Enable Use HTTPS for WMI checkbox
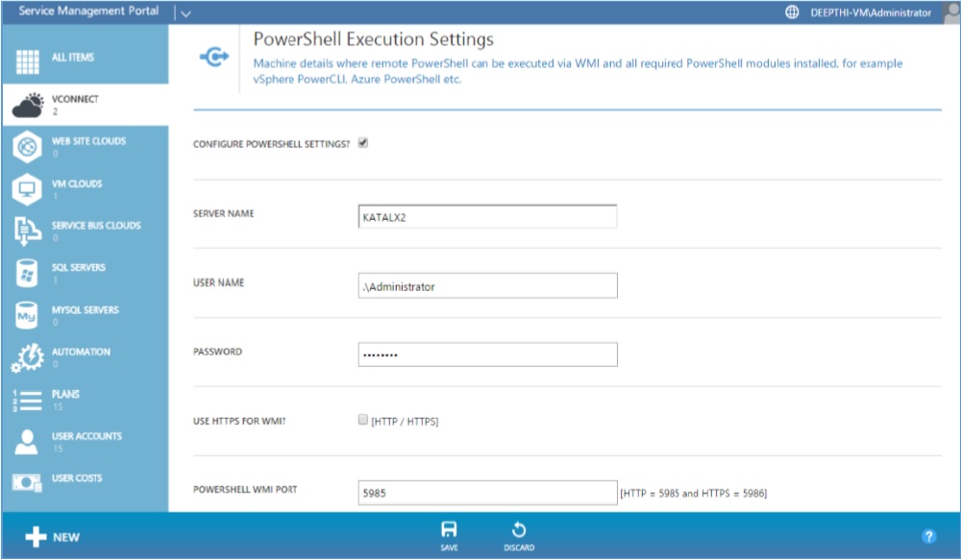The height and width of the screenshot is (560, 961). click(363, 420)
